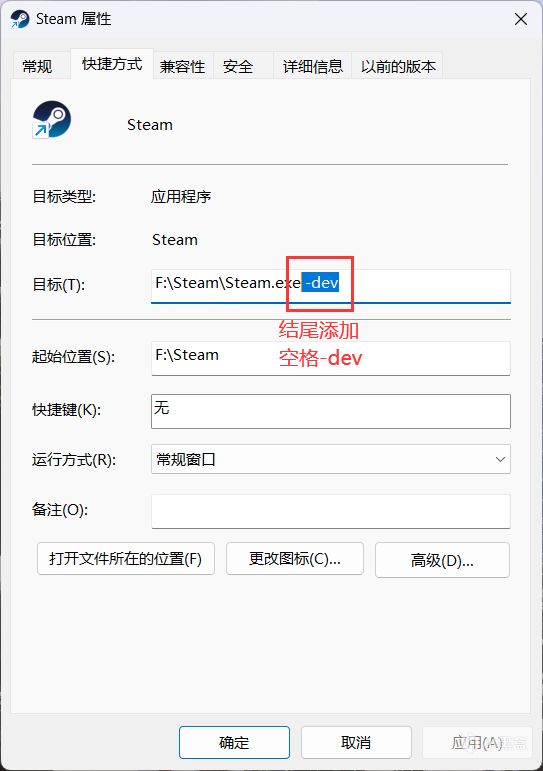Select the 快捷方式 tab
Image resolution: width=543 pixels, height=771 pixels.
pyautogui.click(x=112, y=64)
